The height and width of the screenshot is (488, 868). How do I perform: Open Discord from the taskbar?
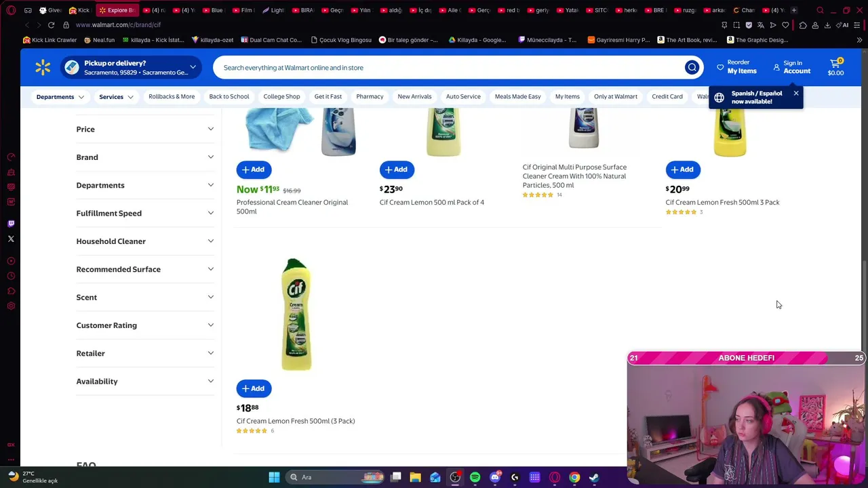[495, 477]
